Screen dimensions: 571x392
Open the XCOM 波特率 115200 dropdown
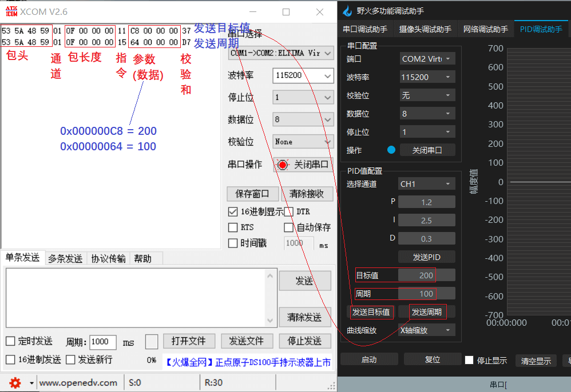click(x=303, y=75)
